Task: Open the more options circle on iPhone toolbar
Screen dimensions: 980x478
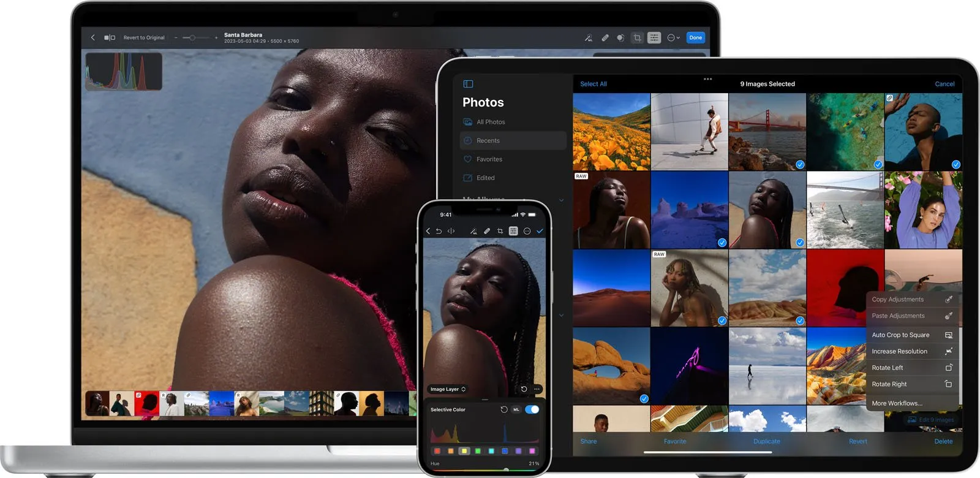Action: point(527,231)
